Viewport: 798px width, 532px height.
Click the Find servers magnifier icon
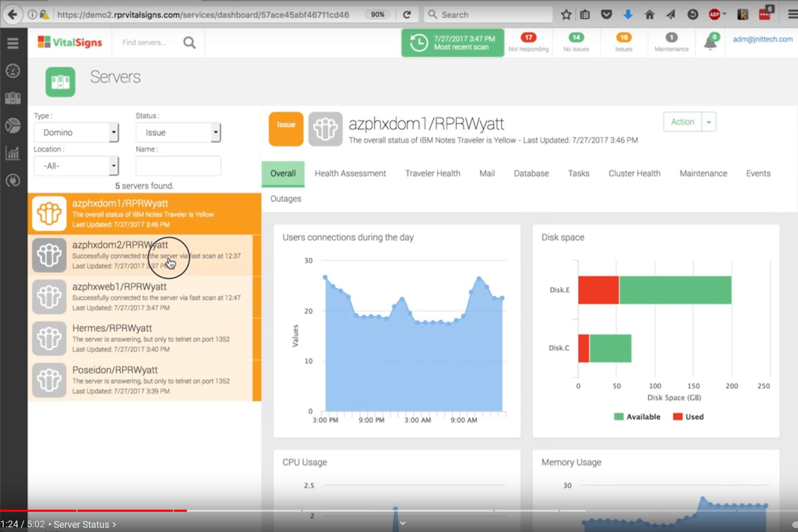tap(190, 43)
